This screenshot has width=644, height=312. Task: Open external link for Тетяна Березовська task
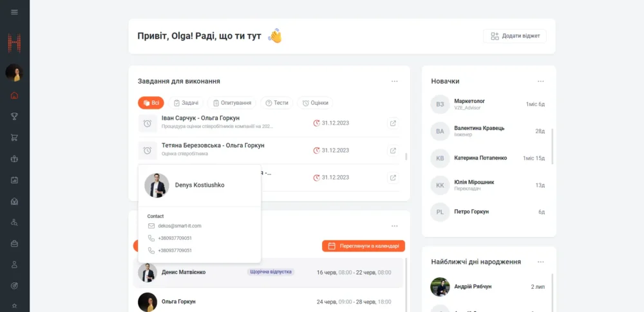(393, 151)
